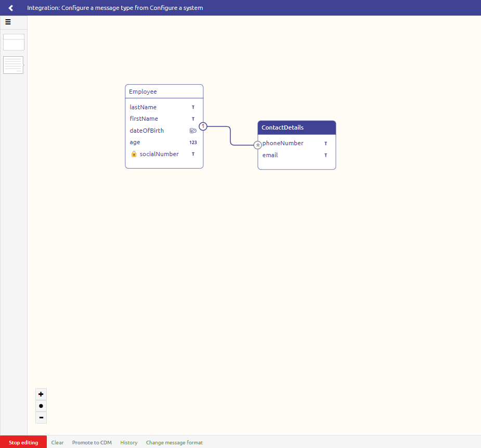
Task: Zoom out of the diagram canvas
Action: pyautogui.click(x=41, y=417)
